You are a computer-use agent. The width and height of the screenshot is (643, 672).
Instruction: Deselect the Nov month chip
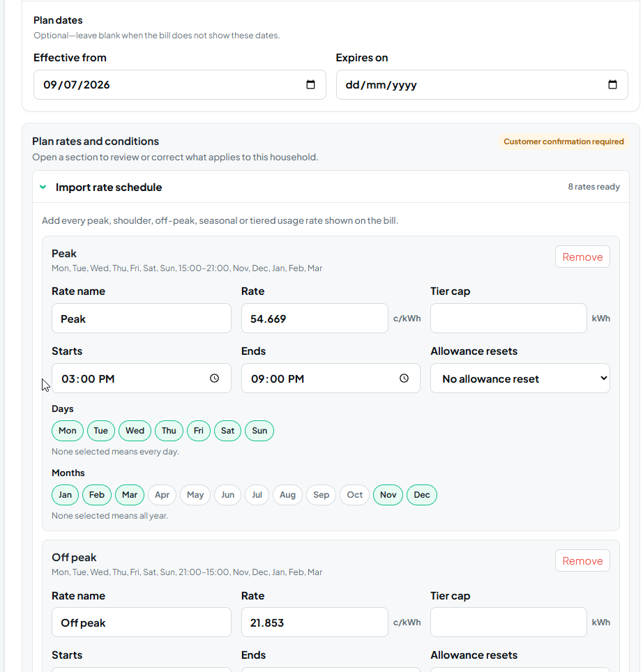click(x=388, y=495)
